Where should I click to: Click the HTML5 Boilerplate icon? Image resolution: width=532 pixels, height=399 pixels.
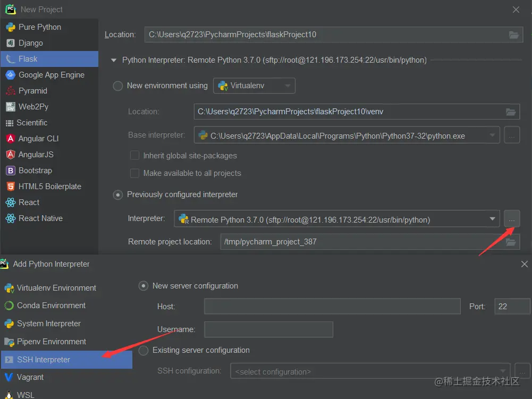coord(11,186)
